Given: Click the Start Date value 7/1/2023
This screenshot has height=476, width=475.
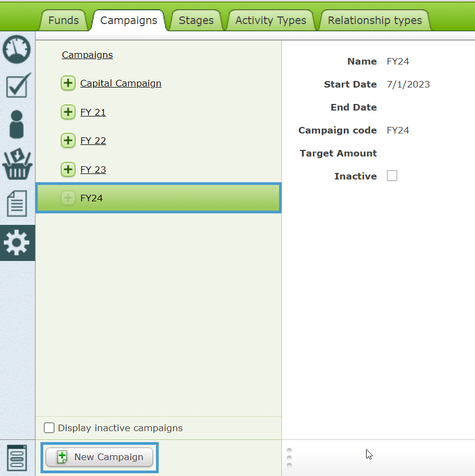Looking at the screenshot, I should click(408, 84).
